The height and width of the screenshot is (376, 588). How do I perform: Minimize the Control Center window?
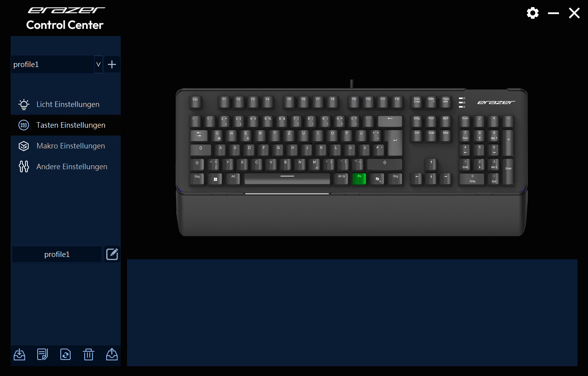554,13
